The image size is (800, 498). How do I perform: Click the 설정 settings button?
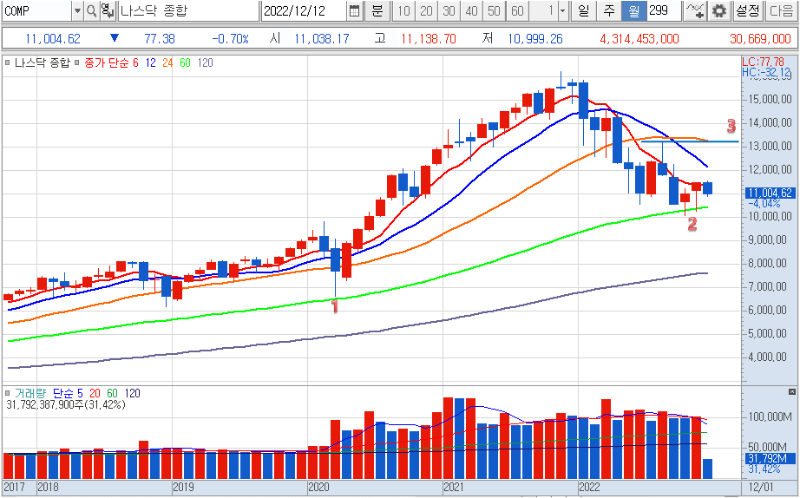pyautogui.click(x=748, y=11)
